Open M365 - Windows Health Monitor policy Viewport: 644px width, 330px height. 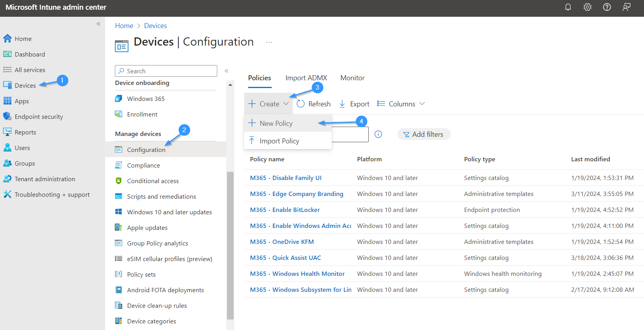[x=297, y=274]
